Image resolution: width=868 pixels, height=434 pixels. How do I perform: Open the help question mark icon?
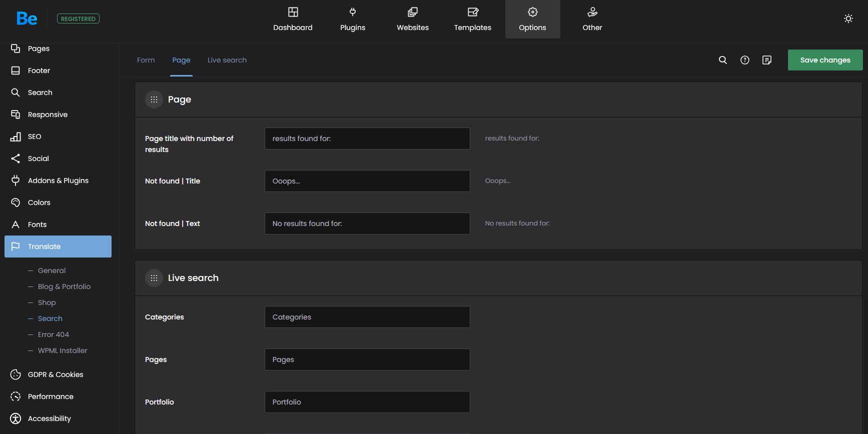[745, 60]
